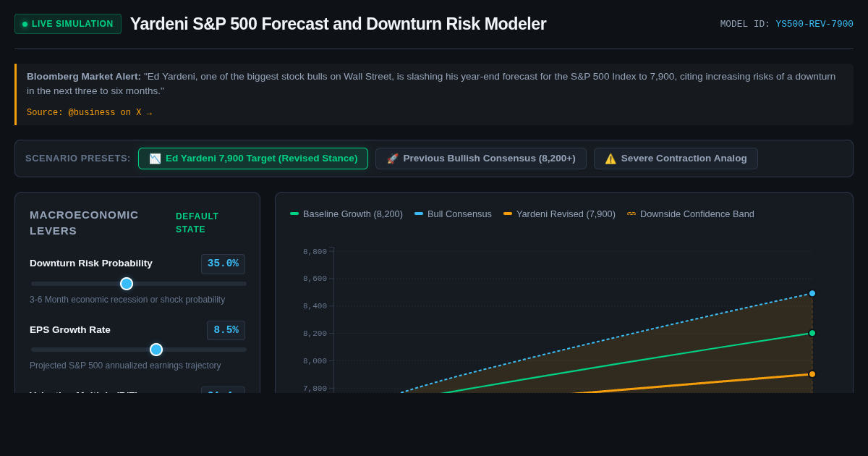Screen dimensions: 868x456
Task: Click the 8,800 y-axis label
Action: point(315,252)
